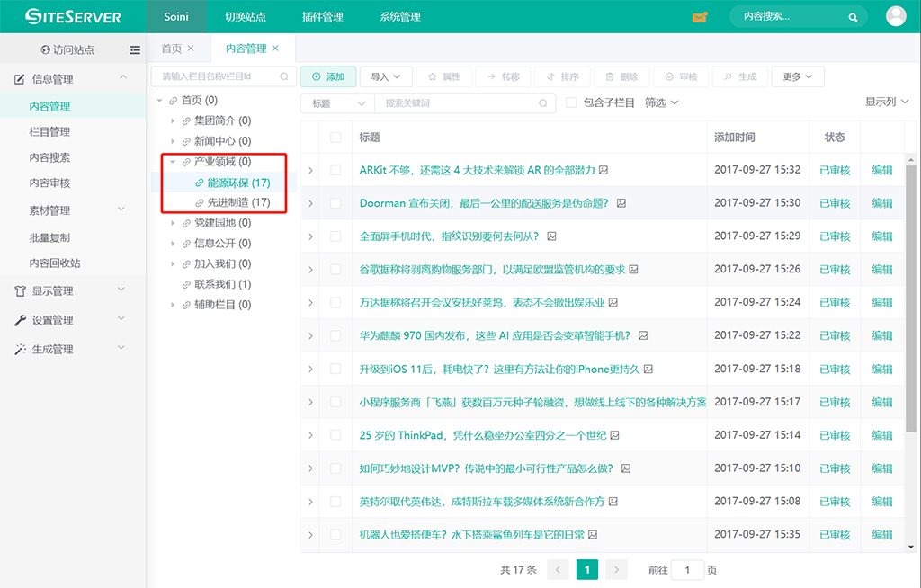Image resolution: width=921 pixels, height=588 pixels.
Task: Expand the 新闻中心 tree node
Action: [x=174, y=141]
